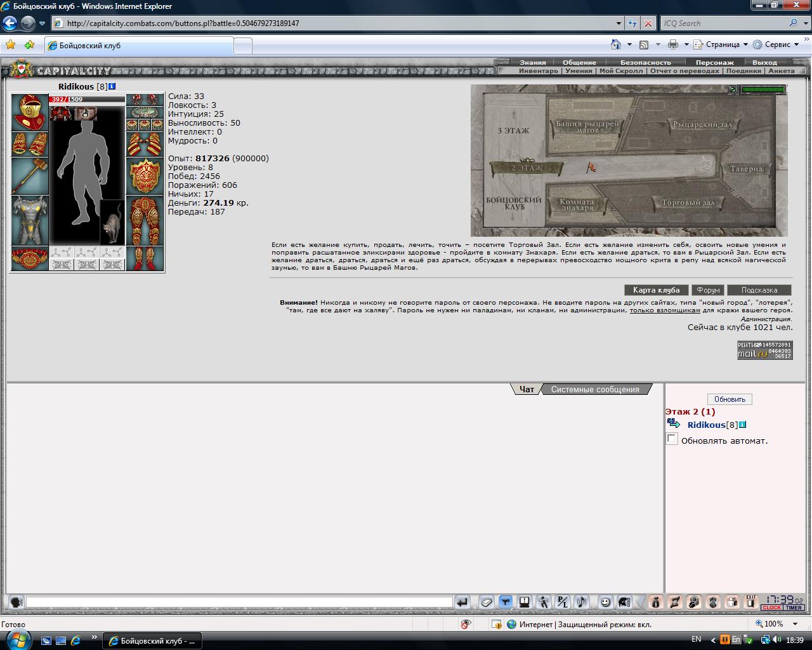812x650 pixels.
Task: Open the zoom level 100% dropdown
Action: pyautogui.click(x=796, y=624)
